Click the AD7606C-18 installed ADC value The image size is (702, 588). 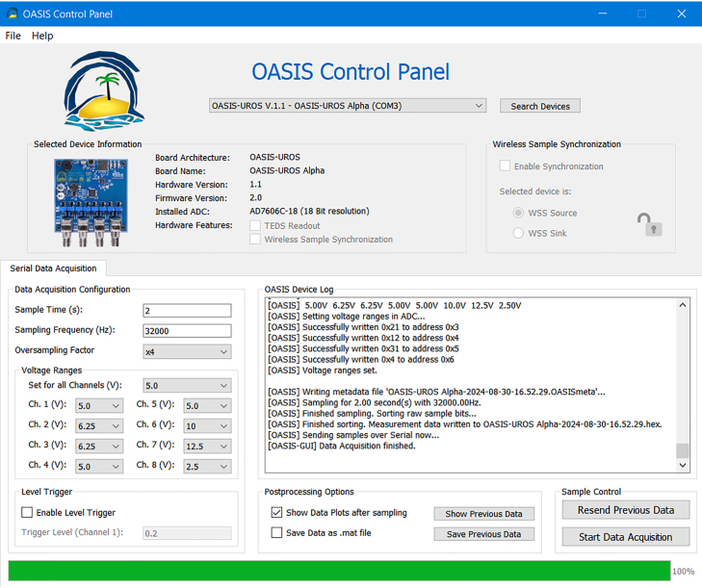coord(309,211)
